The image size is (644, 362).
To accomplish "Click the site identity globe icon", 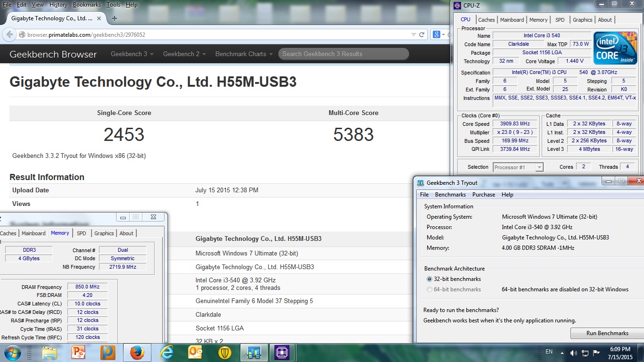I will tap(22, 35).
